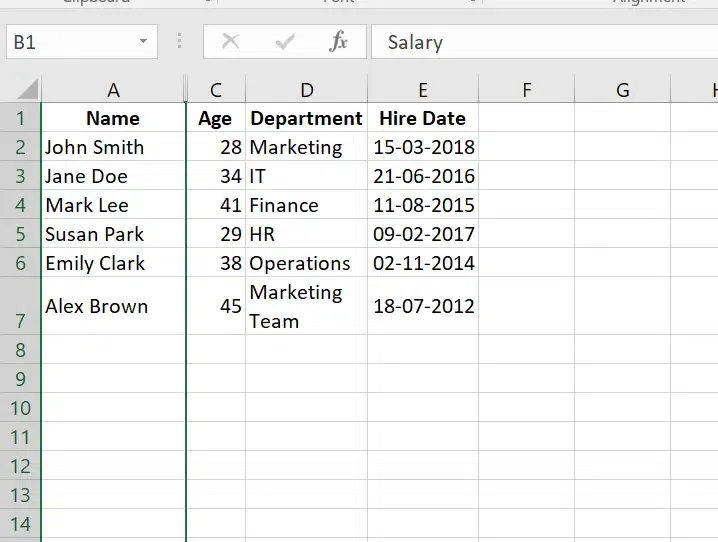Image resolution: width=718 pixels, height=542 pixels.
Task: Click the Enter checkmark icon in formula bar
Action: (x=285, y=42)
